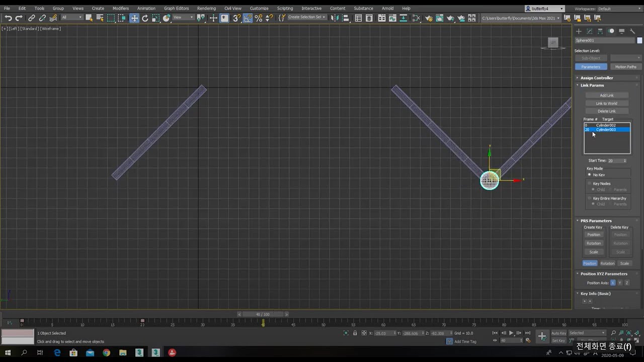Click the Start Time spinner arrows
This screenshot has height=362, width=644.
pos(625,161)
